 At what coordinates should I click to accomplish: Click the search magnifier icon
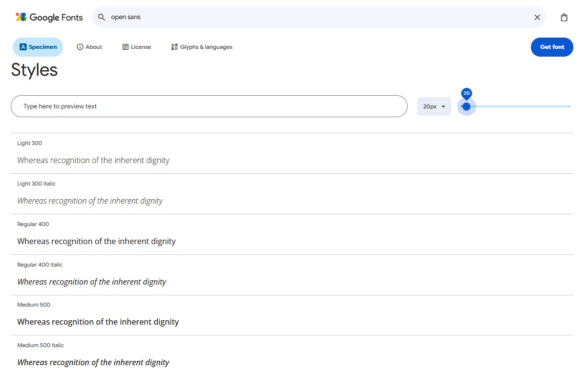coord(102,18)
